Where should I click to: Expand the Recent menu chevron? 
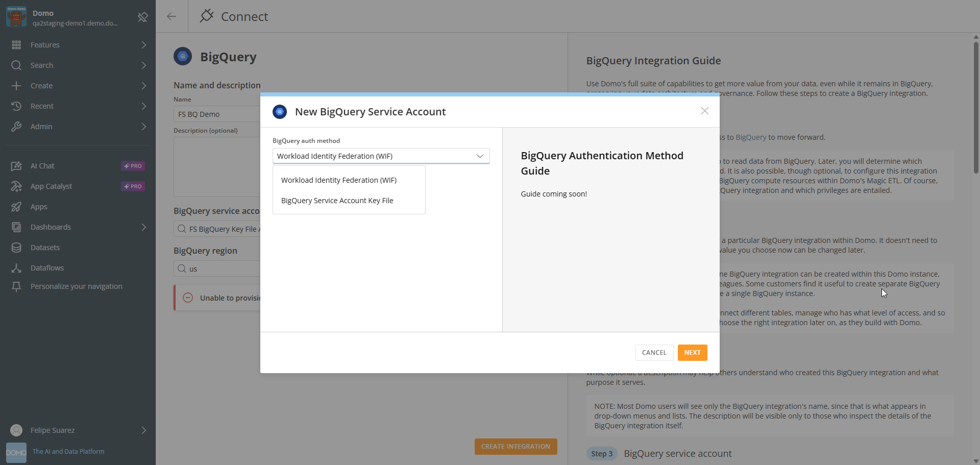[x=144, y=106]
